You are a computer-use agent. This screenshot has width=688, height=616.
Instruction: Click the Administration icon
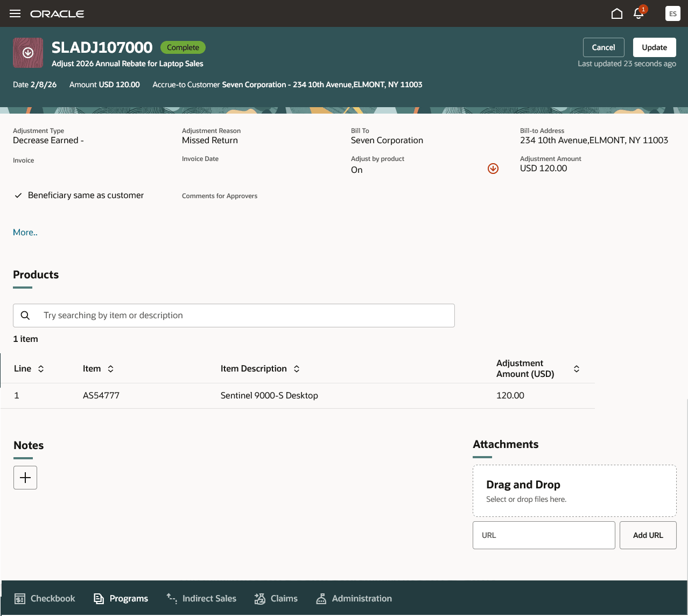click(321, 599)
